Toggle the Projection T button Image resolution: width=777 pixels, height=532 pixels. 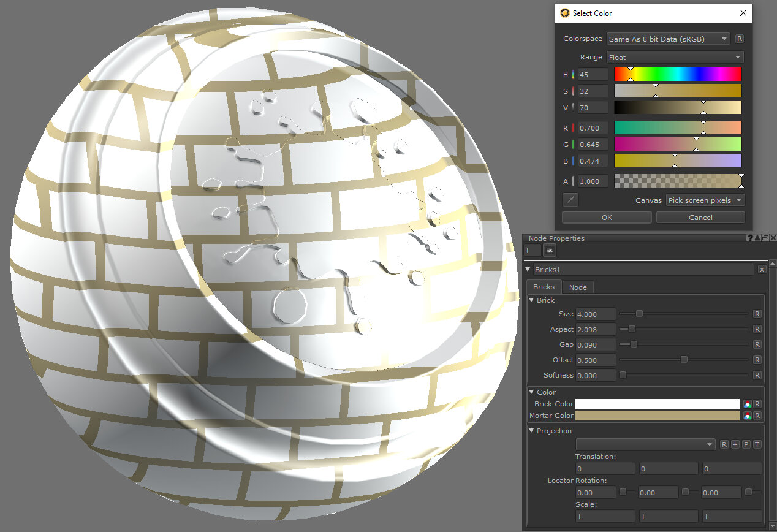tap(757, 444)
